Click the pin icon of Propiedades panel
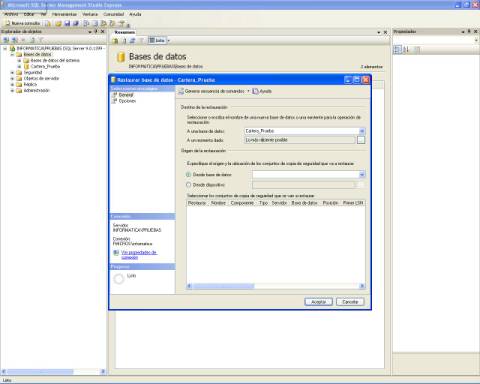The height and width of the screenshot is (384, 480). tap(469, 31)
